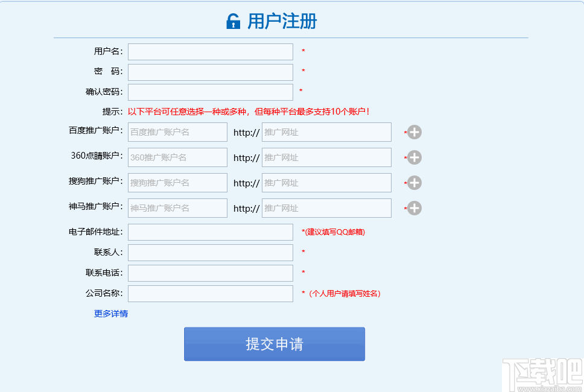Viewport: 584px width, 392px height.
Task: Click the 360推广账户名 input box
Action: point(177,157)
